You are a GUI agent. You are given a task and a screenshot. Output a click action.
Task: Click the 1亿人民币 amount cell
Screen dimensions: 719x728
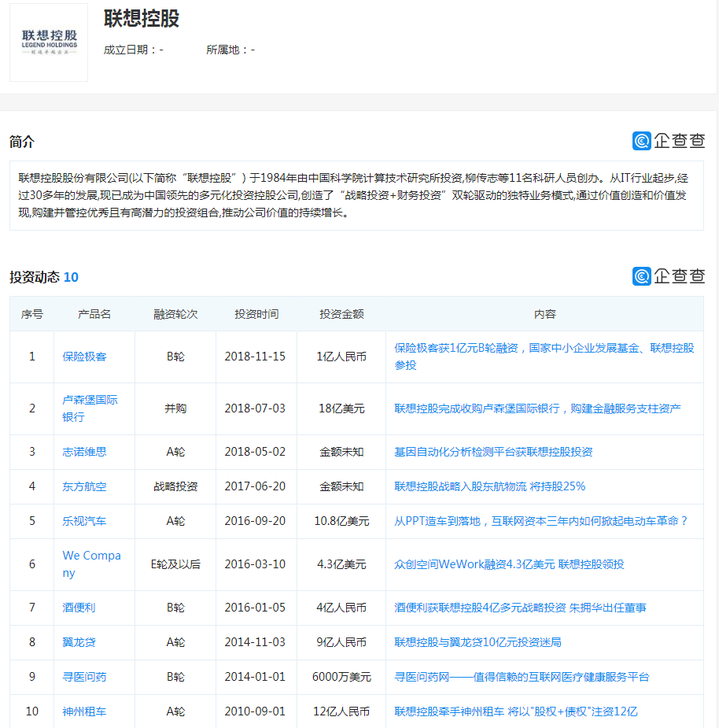coord(341,357)
